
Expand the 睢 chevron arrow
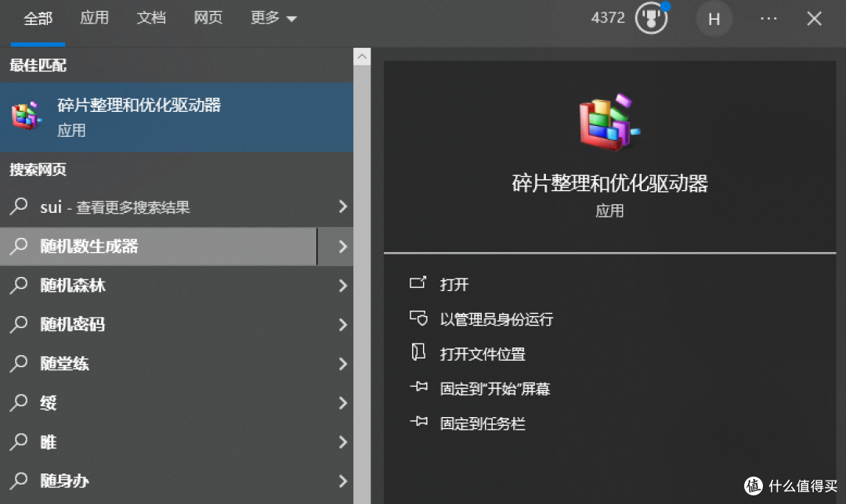[x=342, y=442]
